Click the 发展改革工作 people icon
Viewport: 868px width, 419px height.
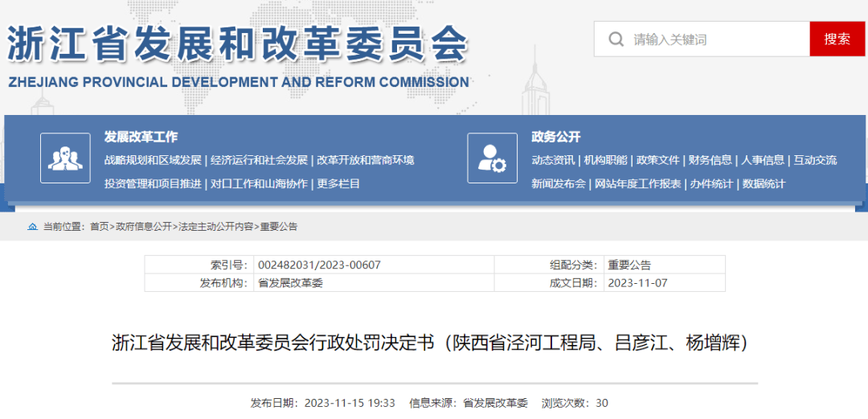pyautogui.click(x=65, y=158)
